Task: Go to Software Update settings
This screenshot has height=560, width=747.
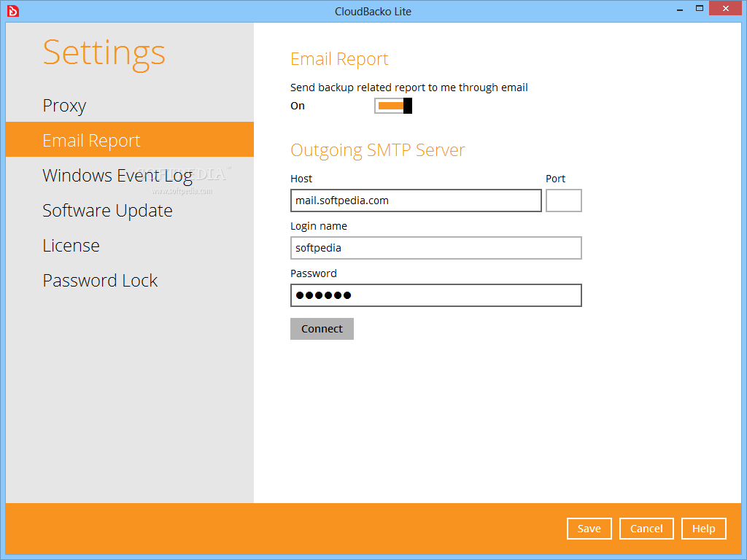Action: click(x=130, y=210)
